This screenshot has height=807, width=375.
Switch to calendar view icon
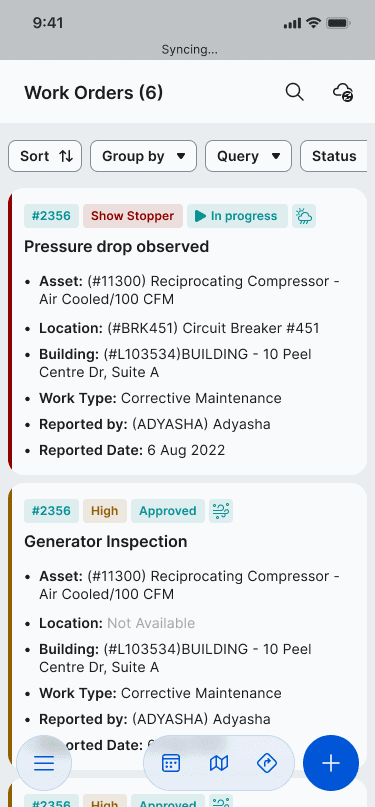pyautogui.click(x=171, y=763)
